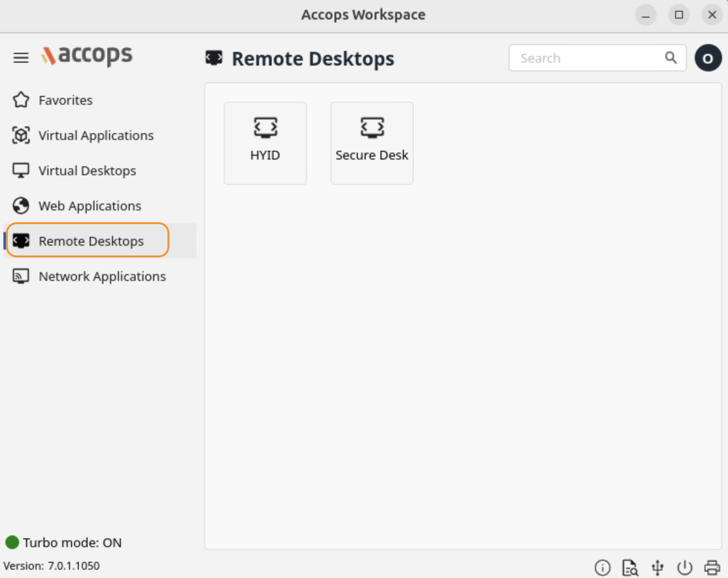Select Remote Desktops sidebar item
Image resolution: width=728 pixels, height=578 pixels.
(91, 241)
